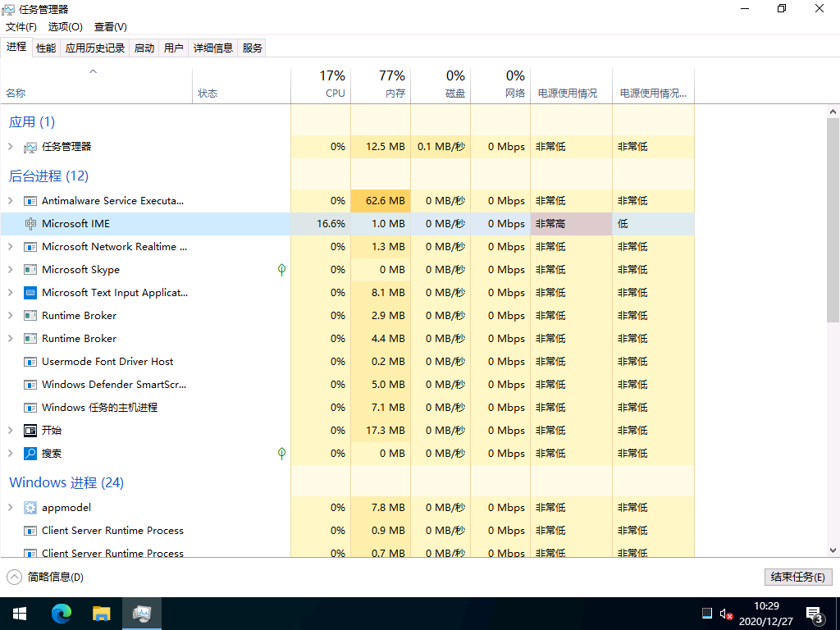Open the notification center icon
The image size is (840, 630).
[x=815, y=614]
